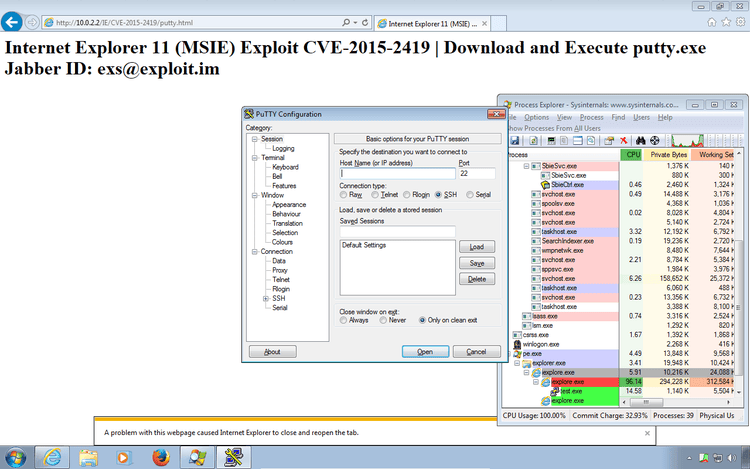Expand the SSH tree node in PuTTY
Image resolution: width=750 pixels, height=469 pixels.
[x=266, y=298]
